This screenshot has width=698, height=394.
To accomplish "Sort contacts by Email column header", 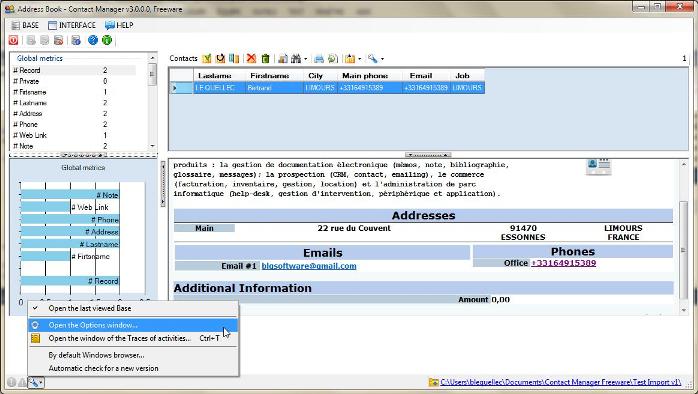I will coord(426,76).
